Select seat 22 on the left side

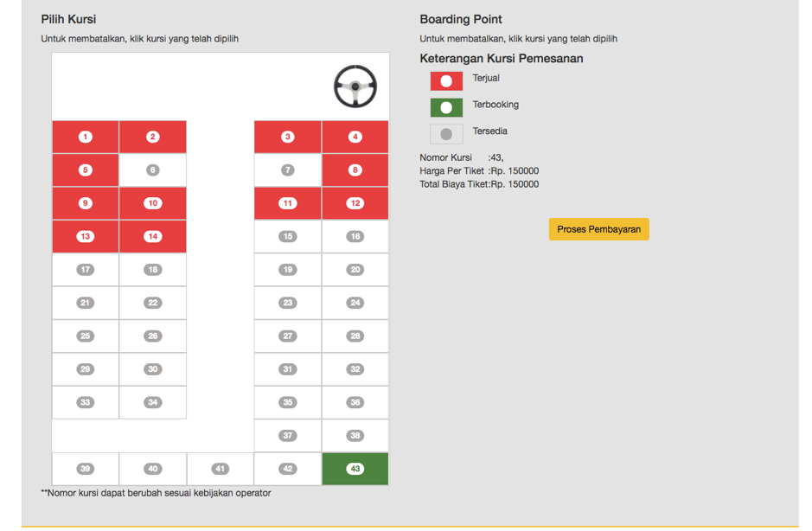coord(153,303)
